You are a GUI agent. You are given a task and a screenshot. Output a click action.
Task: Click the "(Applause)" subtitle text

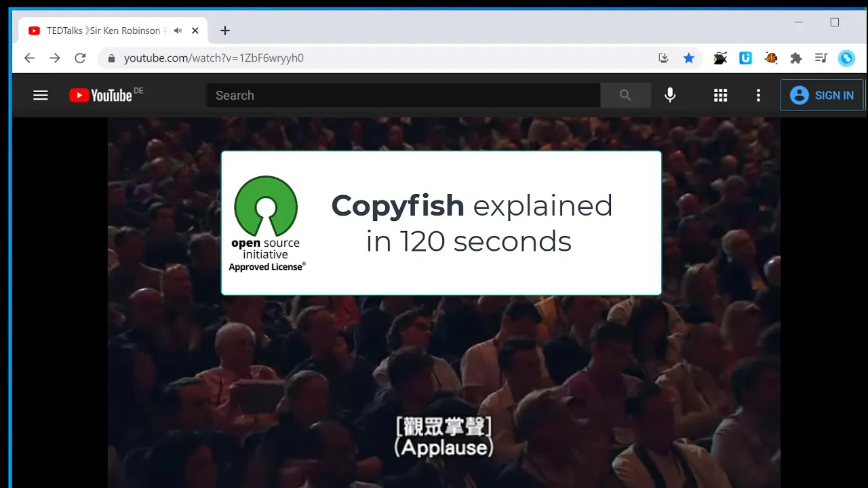[444, 447]
